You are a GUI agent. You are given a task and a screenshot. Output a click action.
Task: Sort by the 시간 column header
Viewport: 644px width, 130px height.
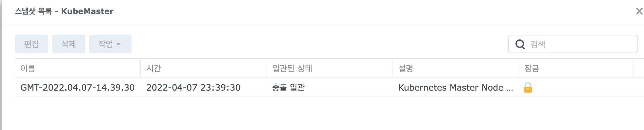pyautogui.click(x=204, y=68)
